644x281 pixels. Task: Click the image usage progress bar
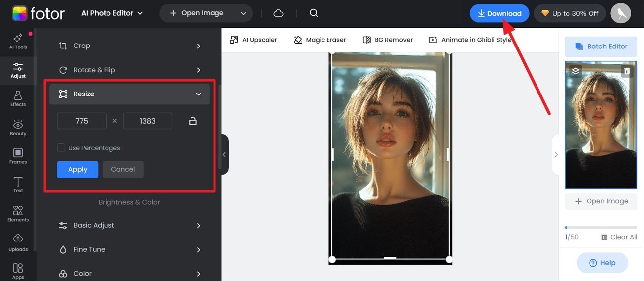coord(601,228)
